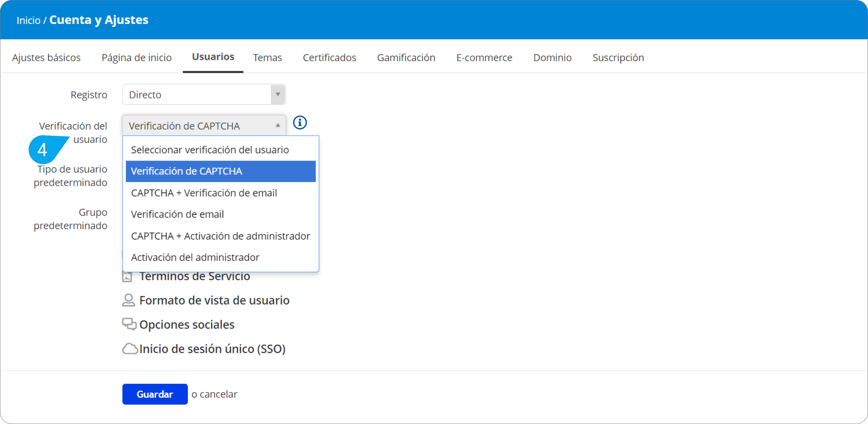Click Inicio in the breadcrumb
This screenshot has width=868, height=424.
pyautogui.click(x=28, y=20)
